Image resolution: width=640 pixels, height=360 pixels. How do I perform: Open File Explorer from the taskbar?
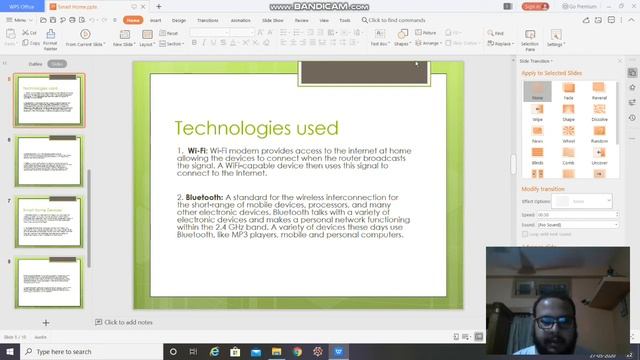point(276,351)
